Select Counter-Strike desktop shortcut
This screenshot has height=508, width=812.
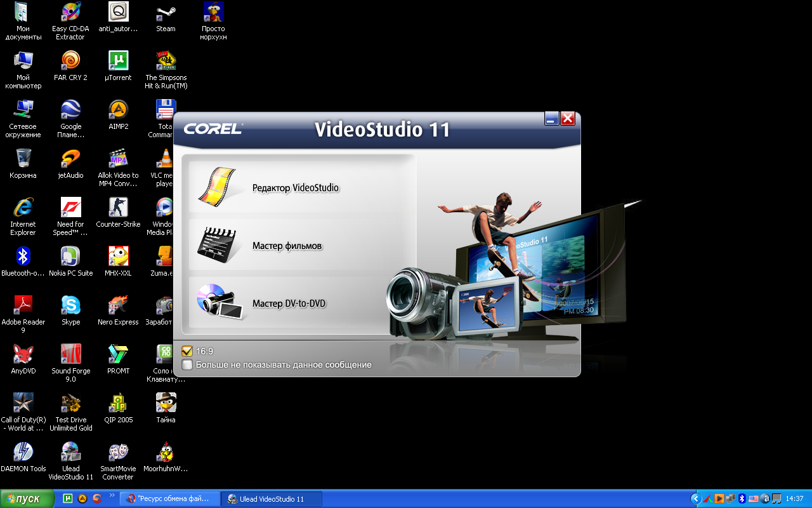[118, 213]
